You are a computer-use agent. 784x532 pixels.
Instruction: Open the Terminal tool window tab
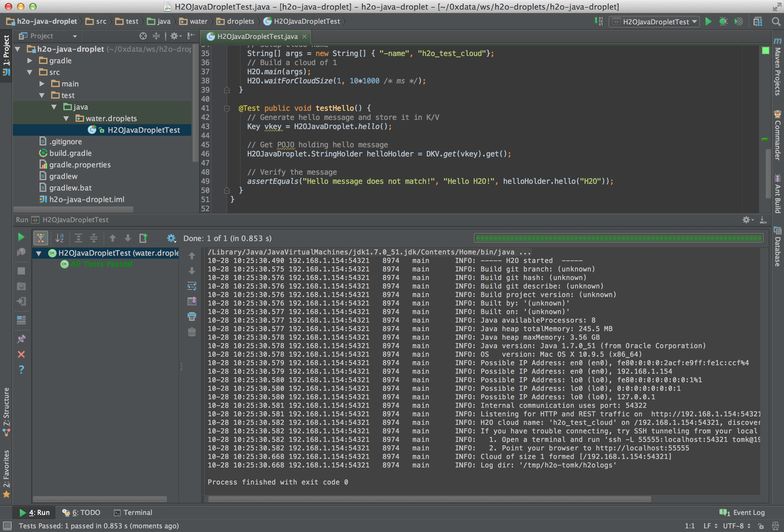coord(133,513)
